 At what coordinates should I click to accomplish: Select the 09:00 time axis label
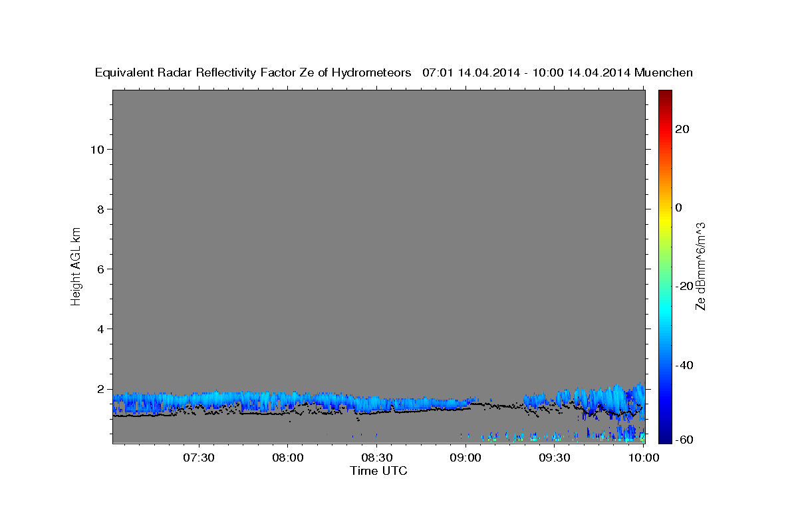click(466, 457)
